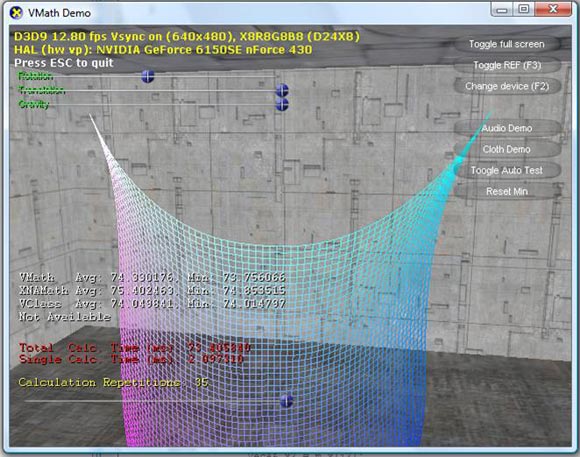Screen dimensions: 580x457
Task: Click the Total Calc. Time readout
Action: (x=135, y=348)
